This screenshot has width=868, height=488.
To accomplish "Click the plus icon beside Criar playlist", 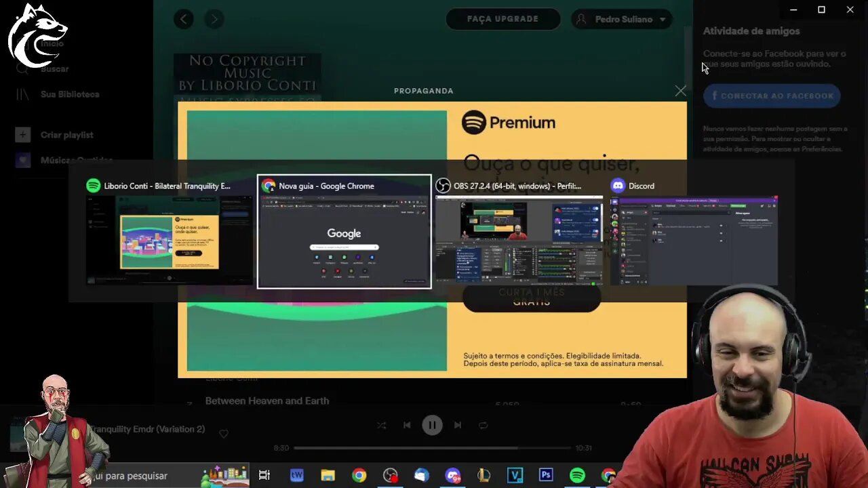I will pyautogui.click(x=22, y=135).
